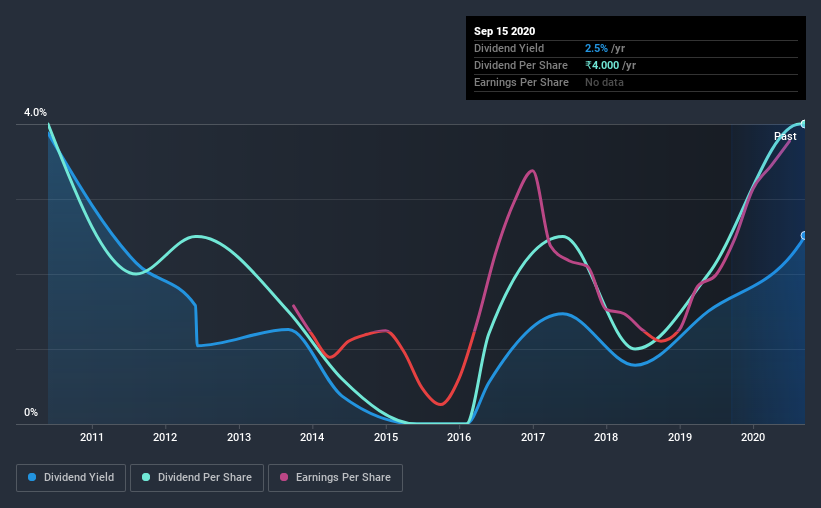Click the Sep 15 2020 tooltip date
Image resolution: width=821 pixels, height=508 pixels.
click(x=505, y=31)
